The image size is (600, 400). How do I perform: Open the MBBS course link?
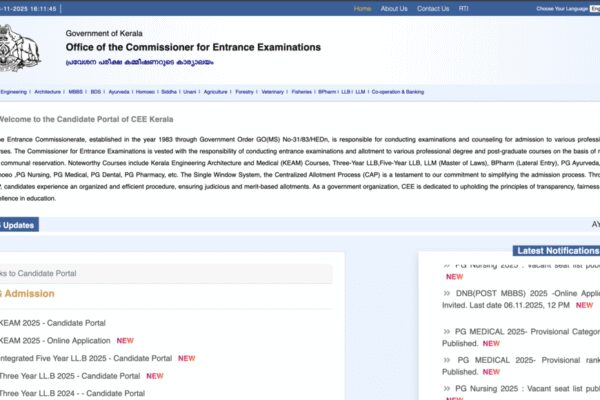click(75, 92)
